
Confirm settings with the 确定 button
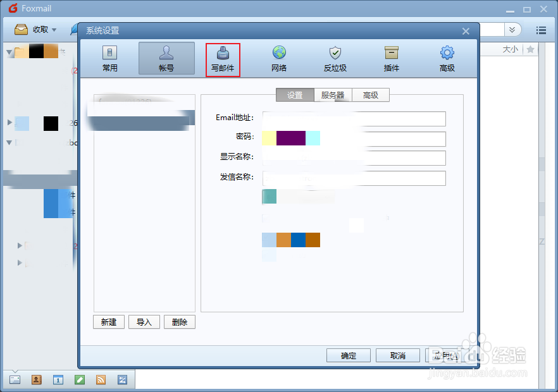click(349, 355)
